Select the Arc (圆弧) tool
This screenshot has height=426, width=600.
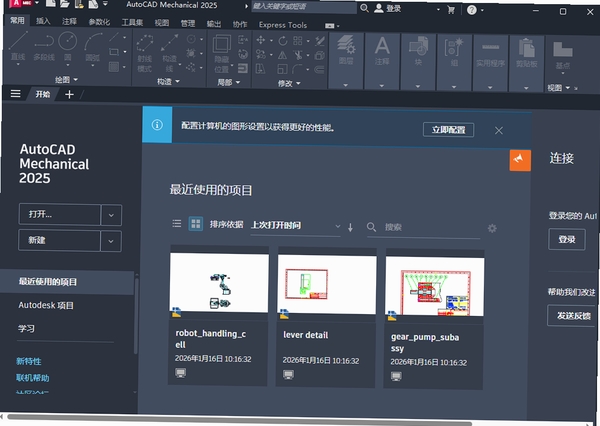pyautogui.click(x=93, y=47)
